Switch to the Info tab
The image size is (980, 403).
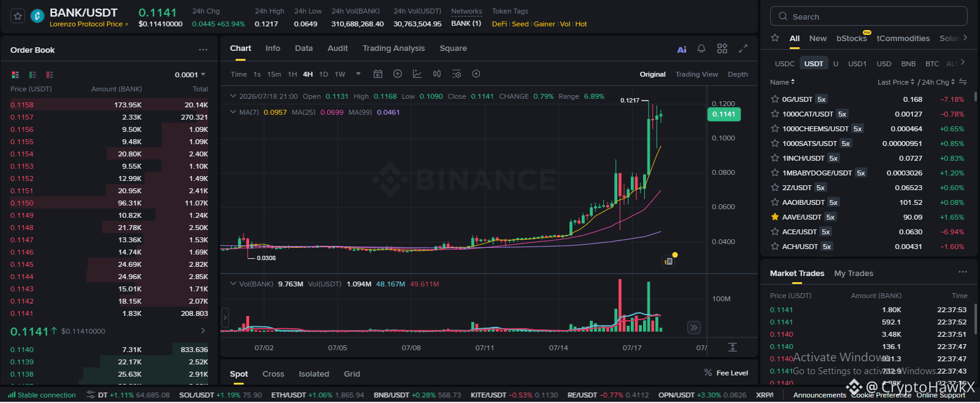pyautogui.click(x=272, y=48)
